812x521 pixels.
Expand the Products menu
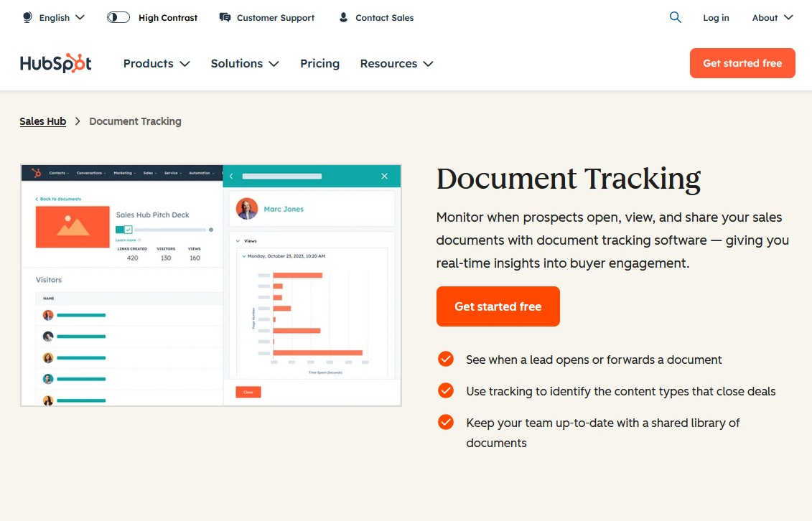click(x=157, y=64)
